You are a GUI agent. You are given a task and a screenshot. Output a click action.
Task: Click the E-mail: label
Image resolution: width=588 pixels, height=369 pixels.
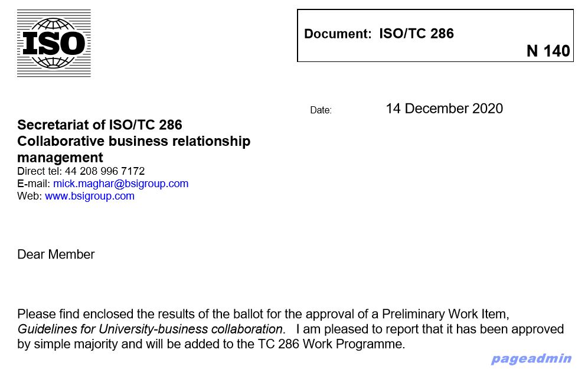(34, 184)
